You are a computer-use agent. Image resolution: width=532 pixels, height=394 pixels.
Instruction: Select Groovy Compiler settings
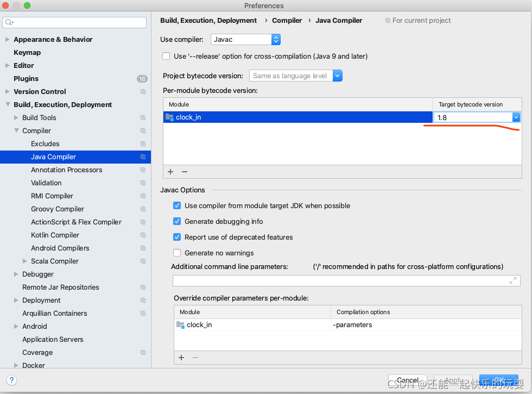click(x=58, y=209)
